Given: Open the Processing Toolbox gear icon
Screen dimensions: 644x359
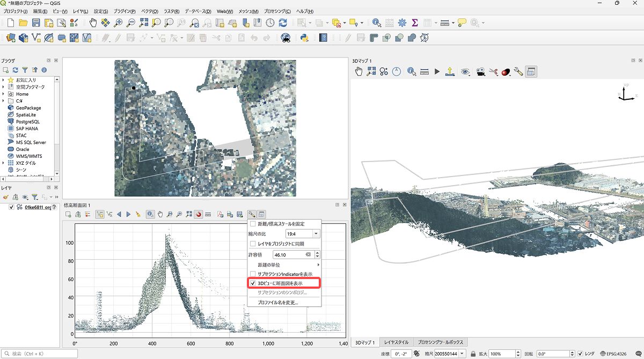Looking at the screenshot, I should (402, 23).
